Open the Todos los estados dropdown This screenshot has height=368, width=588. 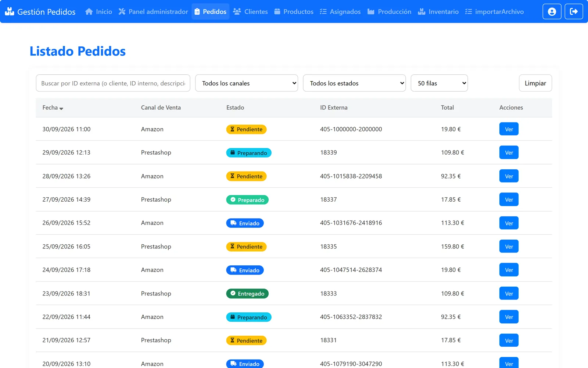pyautogui.click(x=354, y=83)
